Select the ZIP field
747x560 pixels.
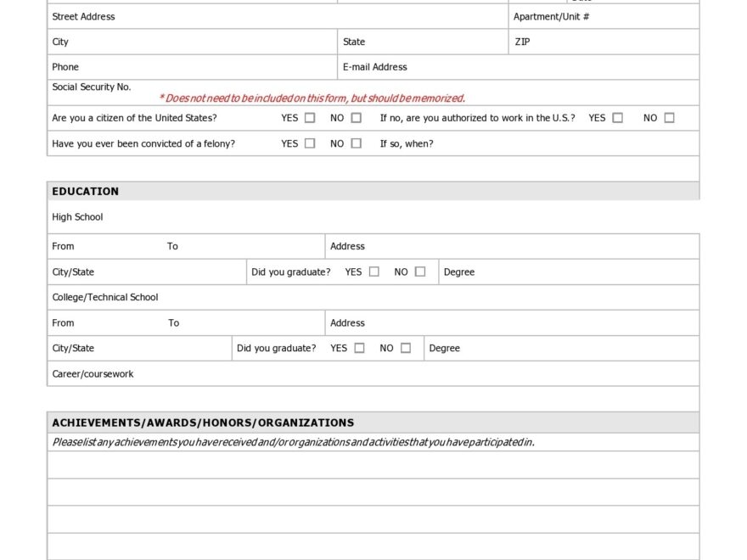(x=603, y=42)
